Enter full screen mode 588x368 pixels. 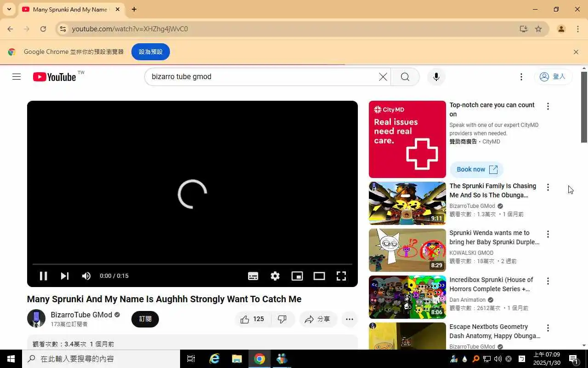[x=341, y=276]
